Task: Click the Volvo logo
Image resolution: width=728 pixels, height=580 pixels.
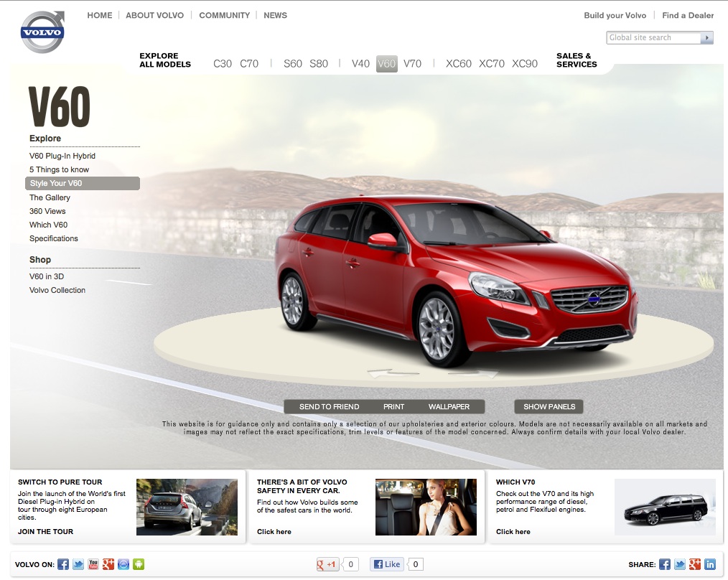Action: coord(42,31)
